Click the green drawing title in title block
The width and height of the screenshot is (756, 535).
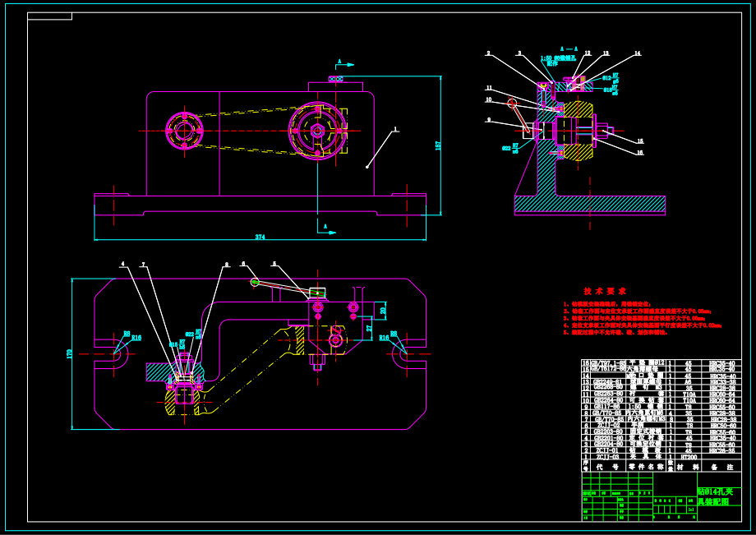point(716,496)
